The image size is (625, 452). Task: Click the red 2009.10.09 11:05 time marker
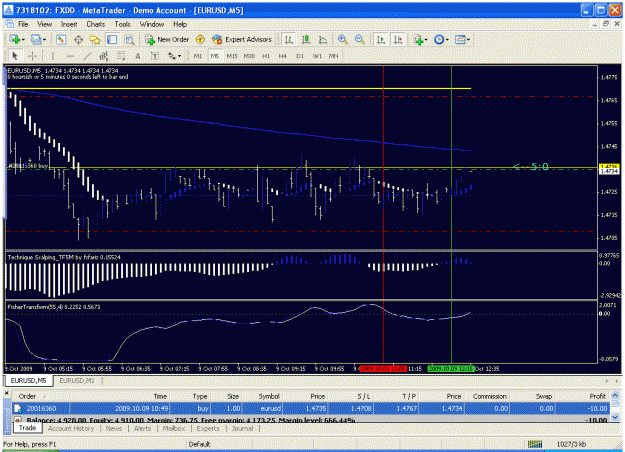383,369
